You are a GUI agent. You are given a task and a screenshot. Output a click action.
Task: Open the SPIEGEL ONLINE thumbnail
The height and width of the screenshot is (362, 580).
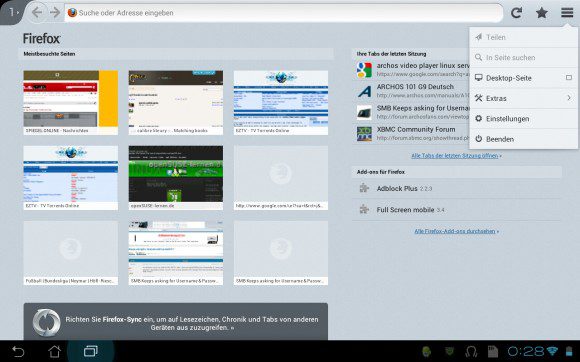click(71, 102)
